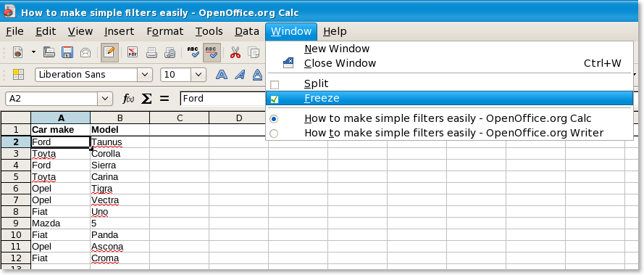
Task: Click the New spreadsheet document icon
Action: point(17,52)
